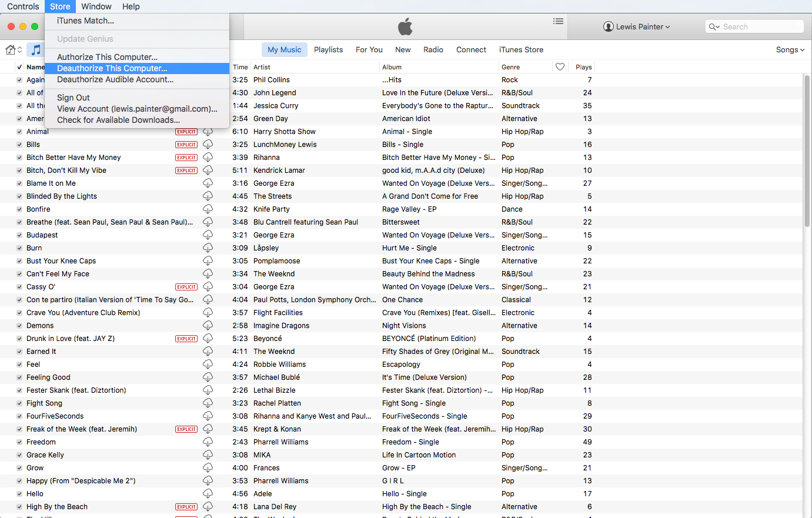Select the music note media picker icon

coord(35,50)
